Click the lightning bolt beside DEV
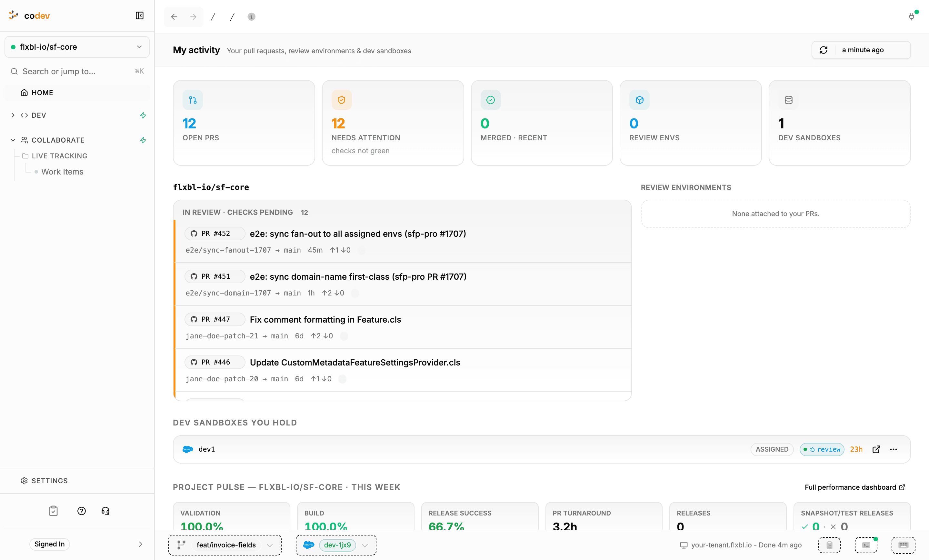929x560 pixels. 143,115
